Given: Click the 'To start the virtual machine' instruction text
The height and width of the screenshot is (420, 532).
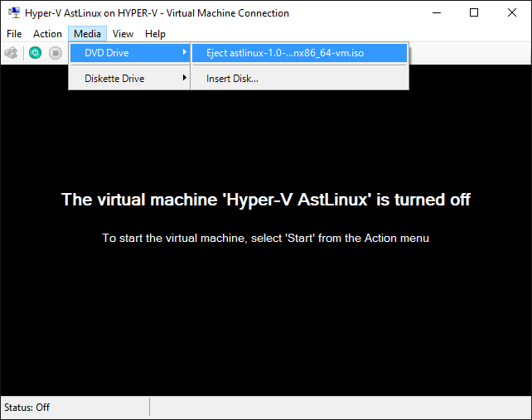Looking at the screenshot, I should click(266, 238).
